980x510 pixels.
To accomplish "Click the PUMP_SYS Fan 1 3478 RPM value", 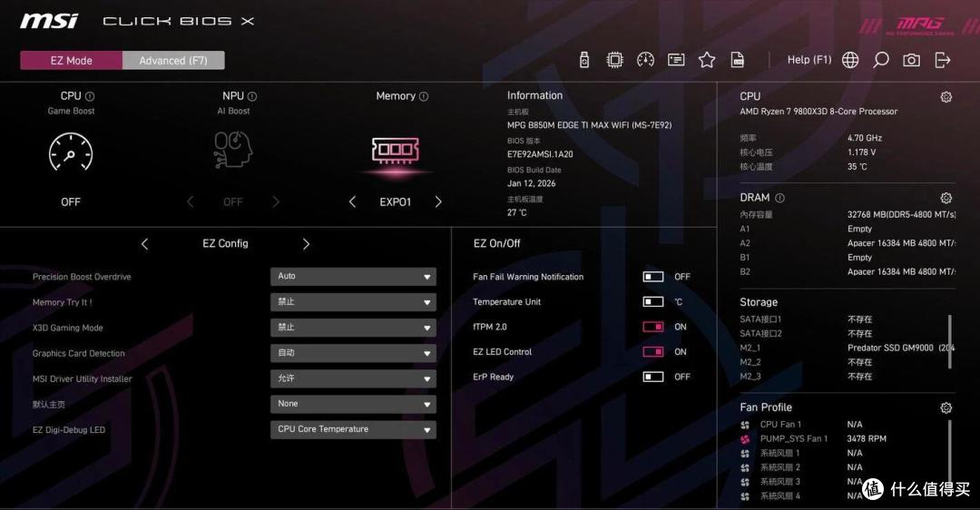I will (x=867, y=438).
